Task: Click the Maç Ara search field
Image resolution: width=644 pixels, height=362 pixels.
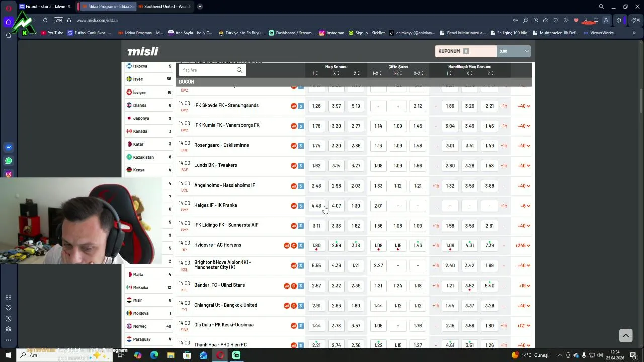Action: point(208,70)
